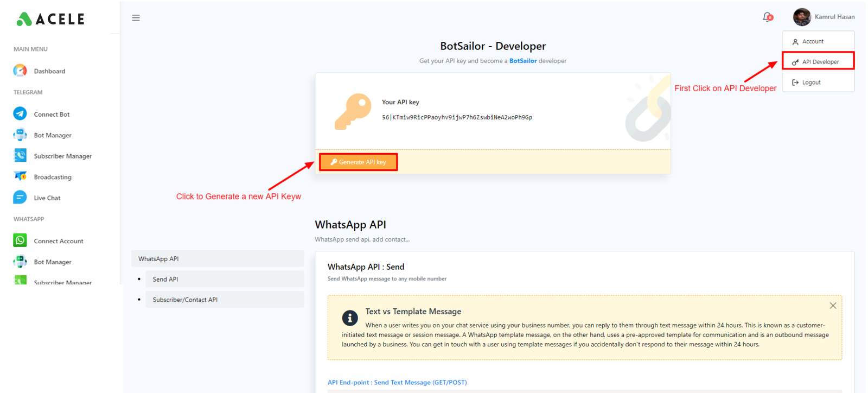Click the Text vs Template Message heading
Image resolution: width=868 pixels, height=393 pixels.
(413, 312)
